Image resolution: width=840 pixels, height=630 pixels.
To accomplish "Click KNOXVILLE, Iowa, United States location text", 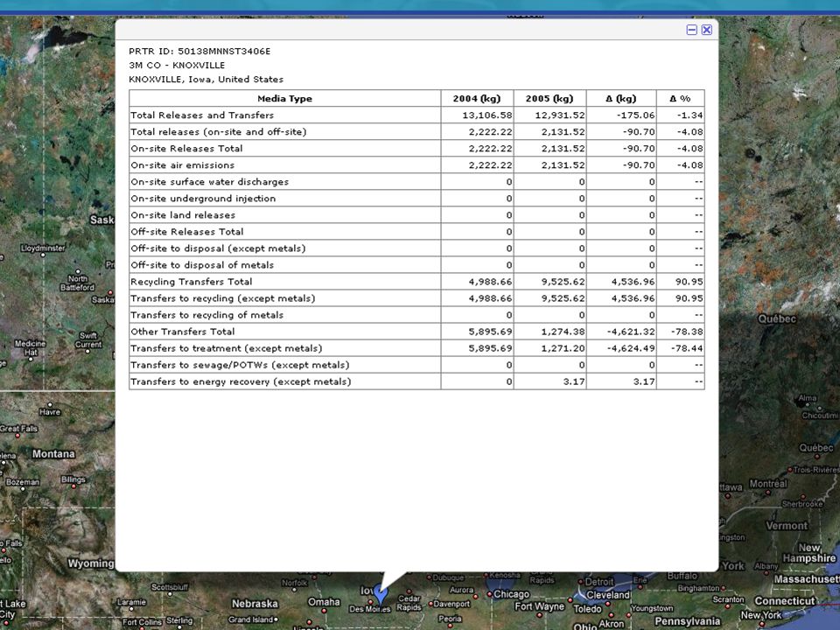I will 206,80.
